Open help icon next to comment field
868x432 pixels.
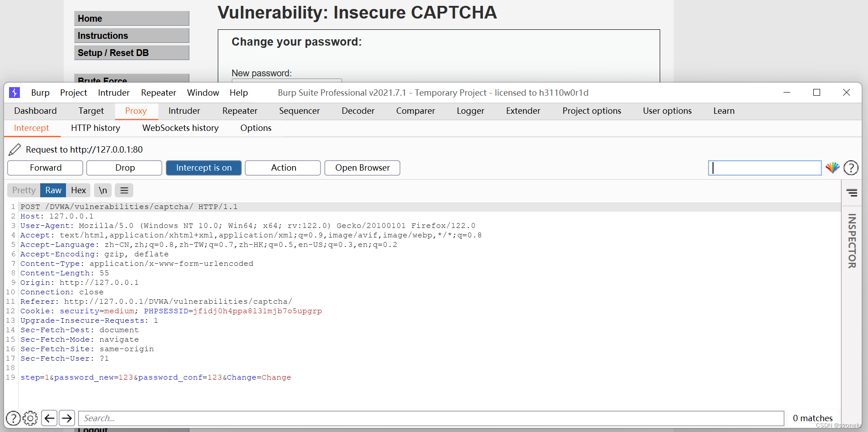[851, 168]
